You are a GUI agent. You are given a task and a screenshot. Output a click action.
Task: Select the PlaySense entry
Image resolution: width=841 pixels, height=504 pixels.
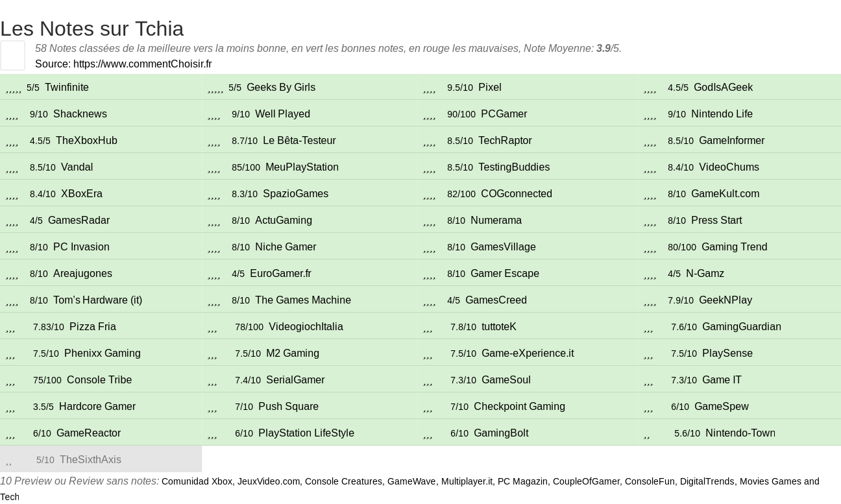tap(727, 353)
